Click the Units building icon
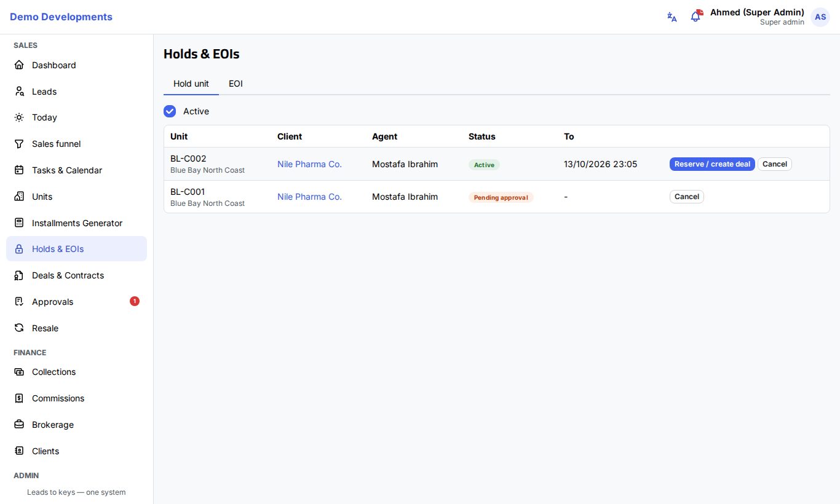 click(19, 197)
